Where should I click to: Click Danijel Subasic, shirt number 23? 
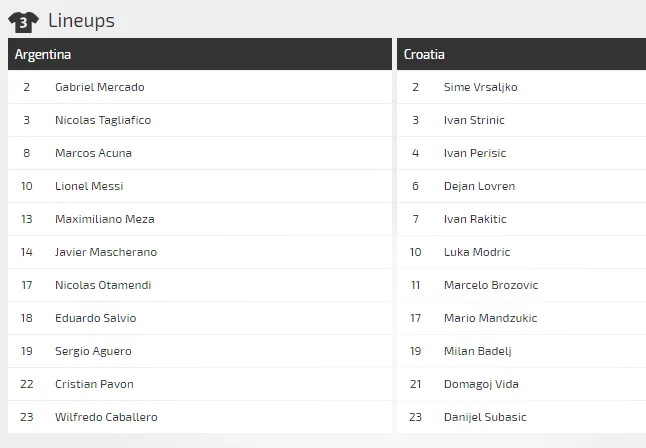485,417
